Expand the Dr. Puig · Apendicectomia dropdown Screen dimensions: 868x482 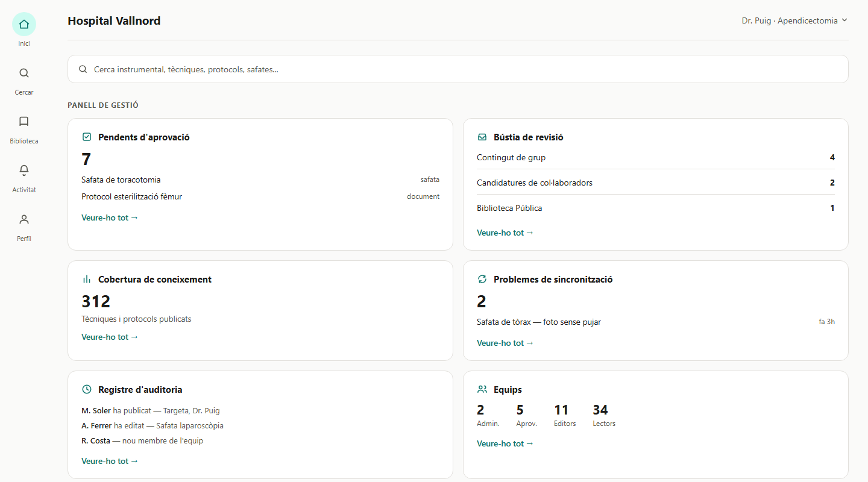point(794,20)
